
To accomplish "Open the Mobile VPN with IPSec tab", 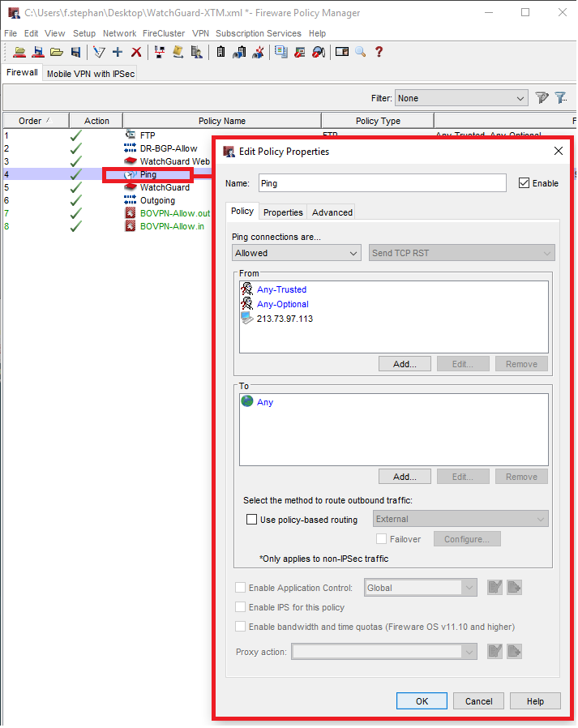I will pos(90,73).
